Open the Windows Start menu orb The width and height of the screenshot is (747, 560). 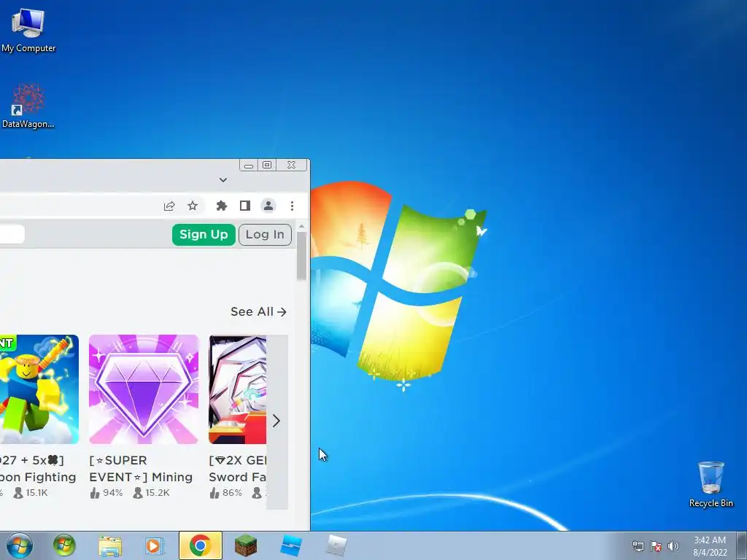coord(19,545)
